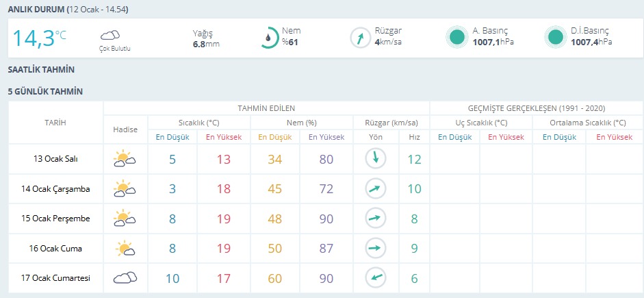644x298 pixels.
Task: Click the 13 Ocak Salı weather icon
Action: (x=125, y=159)
